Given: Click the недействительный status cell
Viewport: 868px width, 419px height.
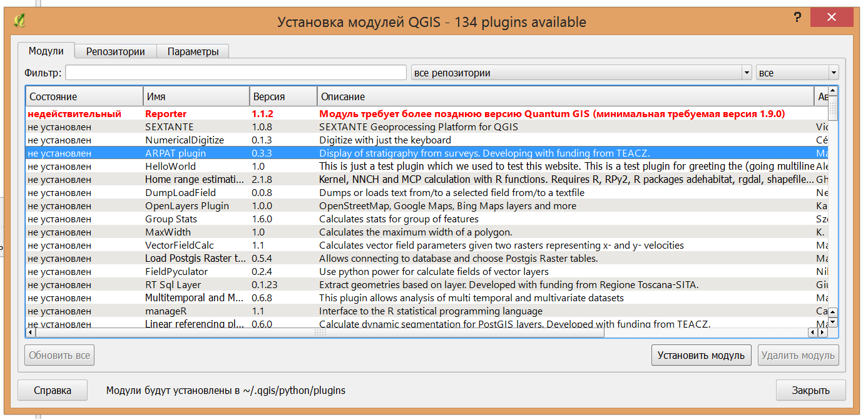Looking at the screenshot, I should (x=74, y=114).
